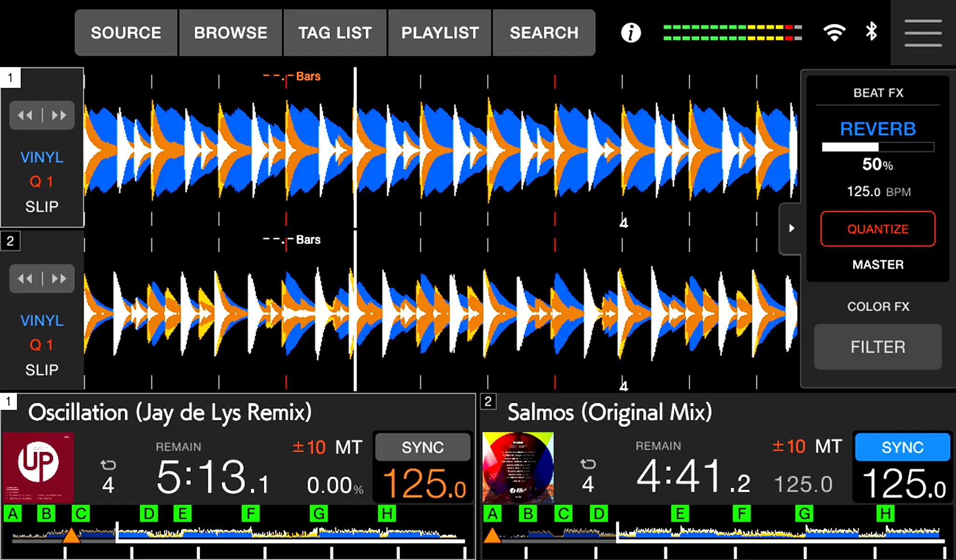Click the orange cue marker on deck 2 overview

(492, 535)
